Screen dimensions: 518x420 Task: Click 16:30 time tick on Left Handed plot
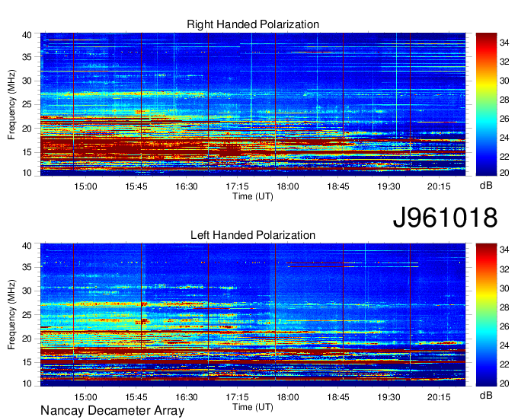click(x=187, y=397)
